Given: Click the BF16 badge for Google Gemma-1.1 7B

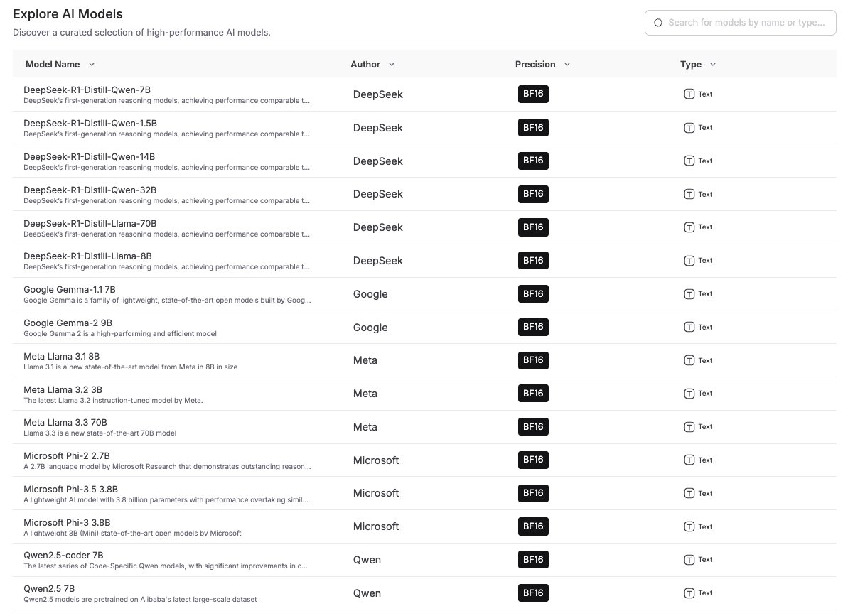Looking at the screenshot, I should point(533,294).
